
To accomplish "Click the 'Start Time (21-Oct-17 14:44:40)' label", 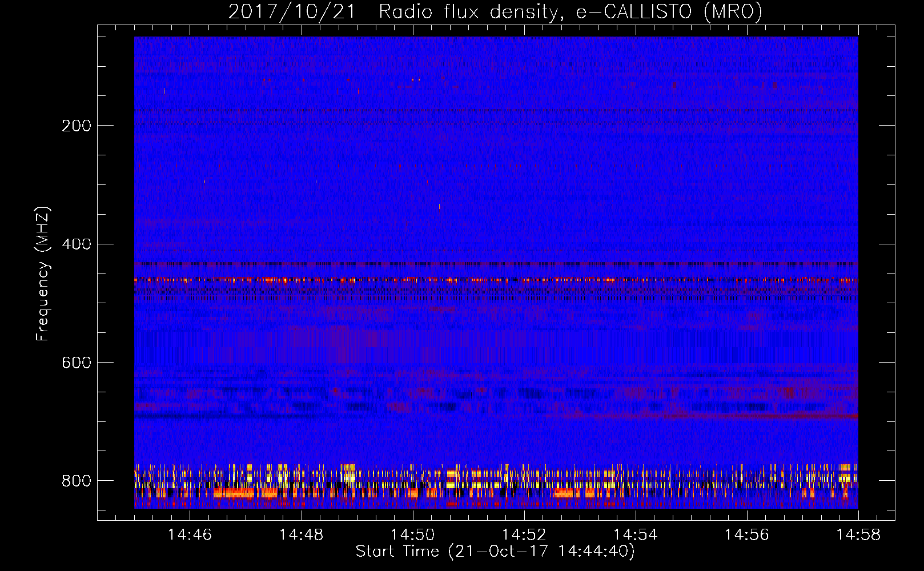I will pyautogui.click(x=495, y=552).
